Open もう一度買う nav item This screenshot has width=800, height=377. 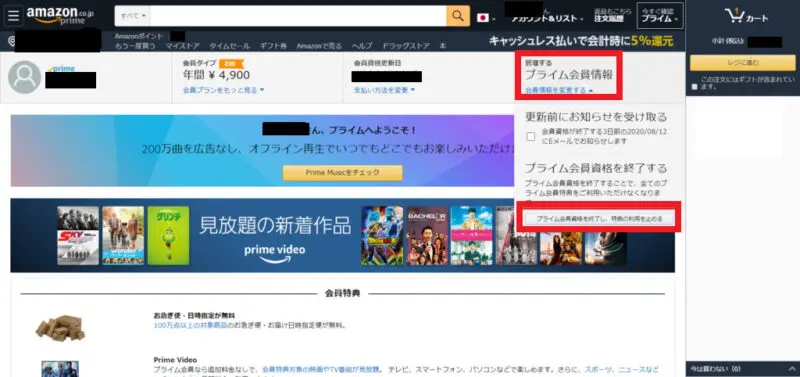[x=134, y=46]
